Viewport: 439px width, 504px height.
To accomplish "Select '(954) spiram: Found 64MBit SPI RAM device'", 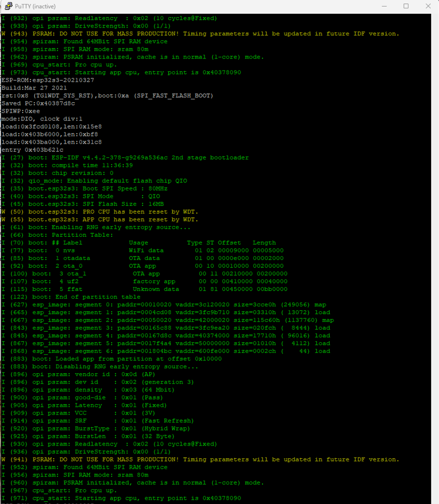I will 84,41.
